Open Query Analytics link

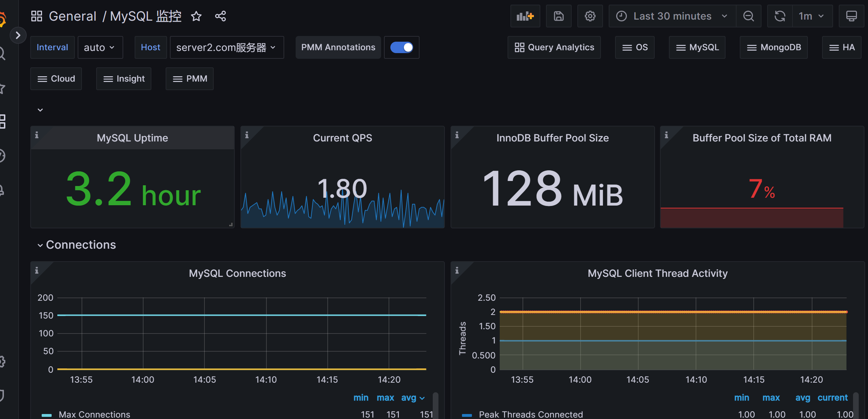point(554,47)
